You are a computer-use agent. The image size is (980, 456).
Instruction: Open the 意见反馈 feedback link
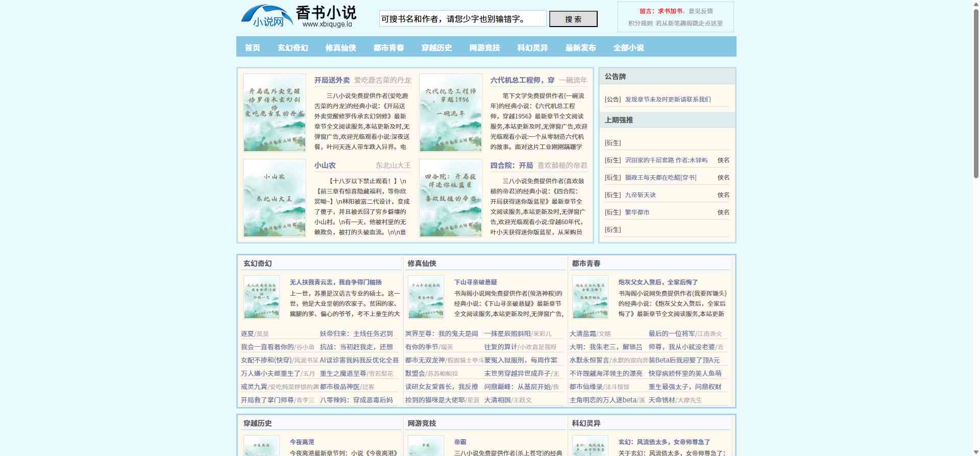[700, 11]
